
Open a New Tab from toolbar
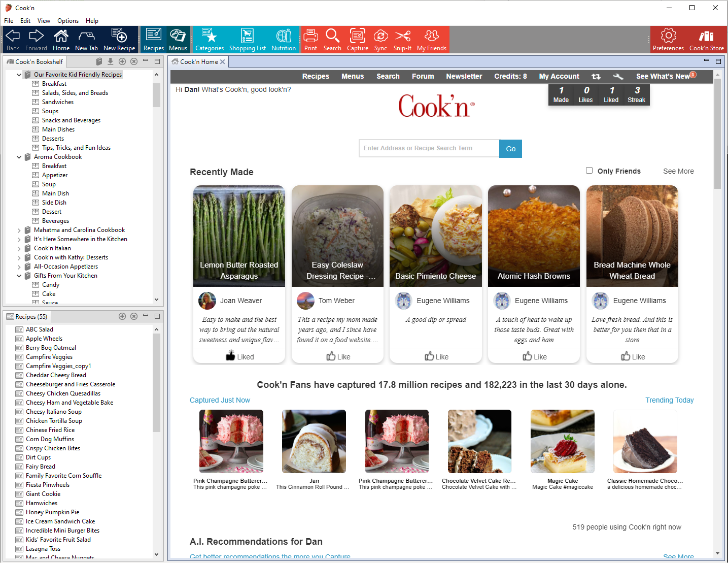tap(86, 40)
